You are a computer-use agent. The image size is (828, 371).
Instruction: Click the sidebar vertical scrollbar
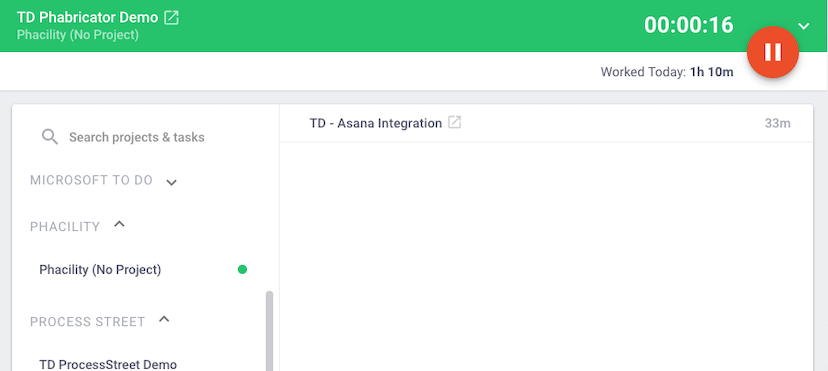[x=269, y=331]
